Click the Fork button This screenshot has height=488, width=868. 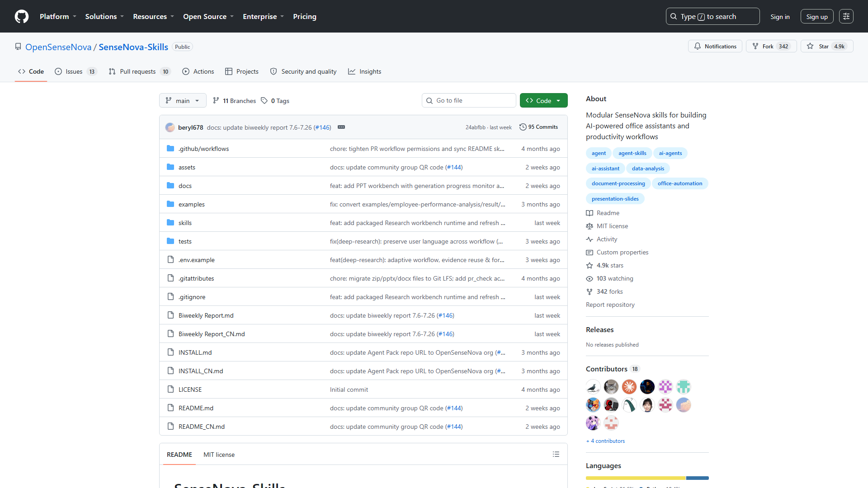point(771,47)
